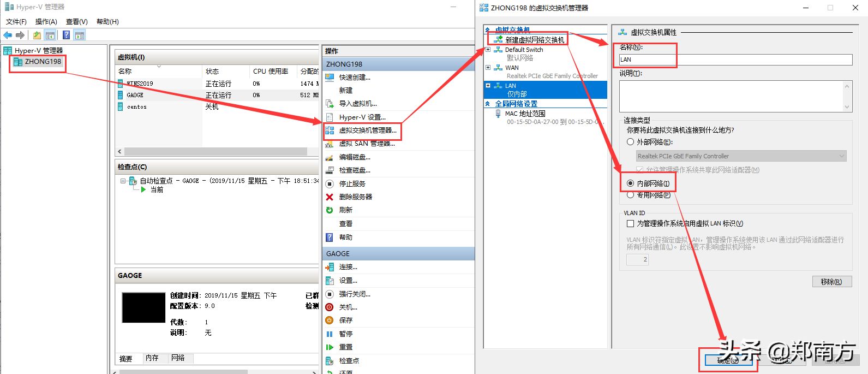Open the 操作(A) menu
Screen dimensions: 868x374
point(46,22)
